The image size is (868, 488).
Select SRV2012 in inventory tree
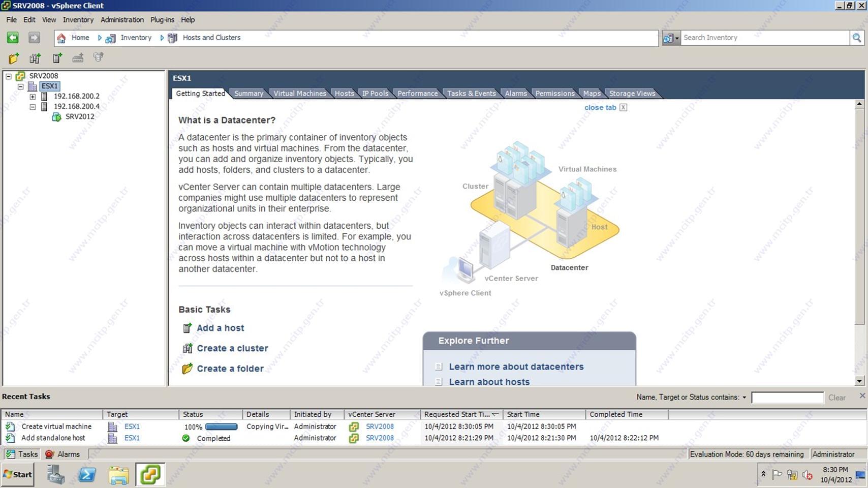pyautogui.click(x=79, y=116)
